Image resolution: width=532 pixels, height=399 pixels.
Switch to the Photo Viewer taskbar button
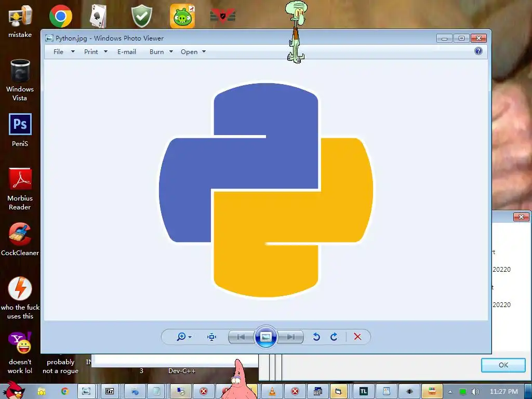coord(86,392)
